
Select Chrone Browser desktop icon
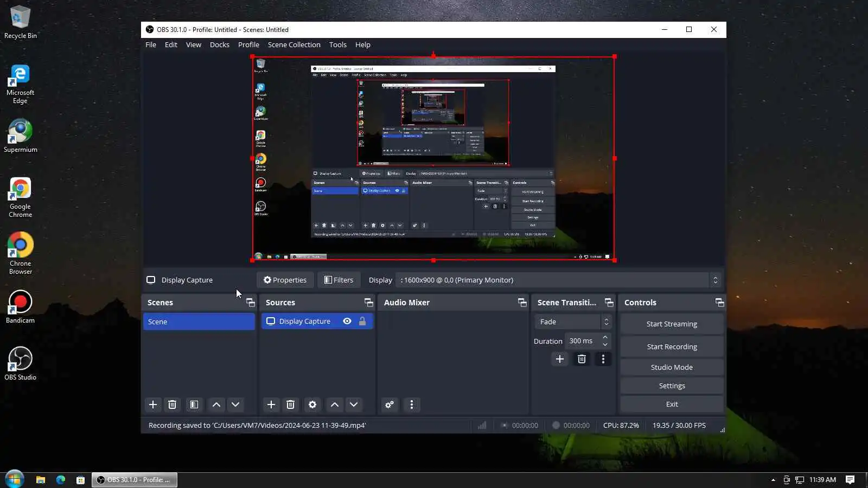pos(20,253)
